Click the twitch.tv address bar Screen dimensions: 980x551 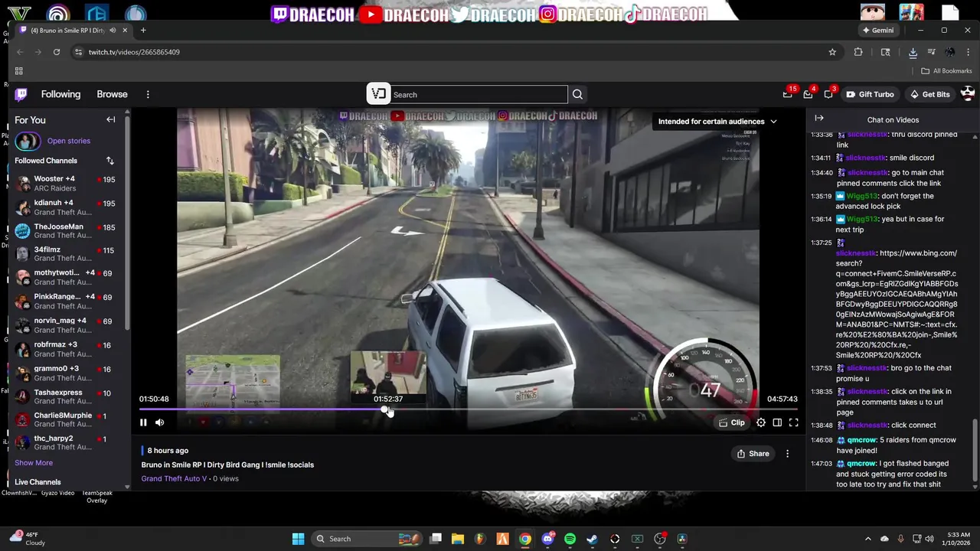(x=452, y=52)
